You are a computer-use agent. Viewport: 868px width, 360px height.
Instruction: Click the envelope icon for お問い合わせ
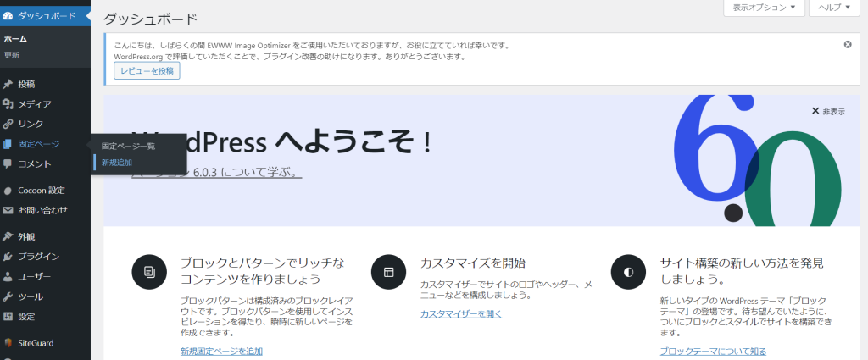(8, 210)
